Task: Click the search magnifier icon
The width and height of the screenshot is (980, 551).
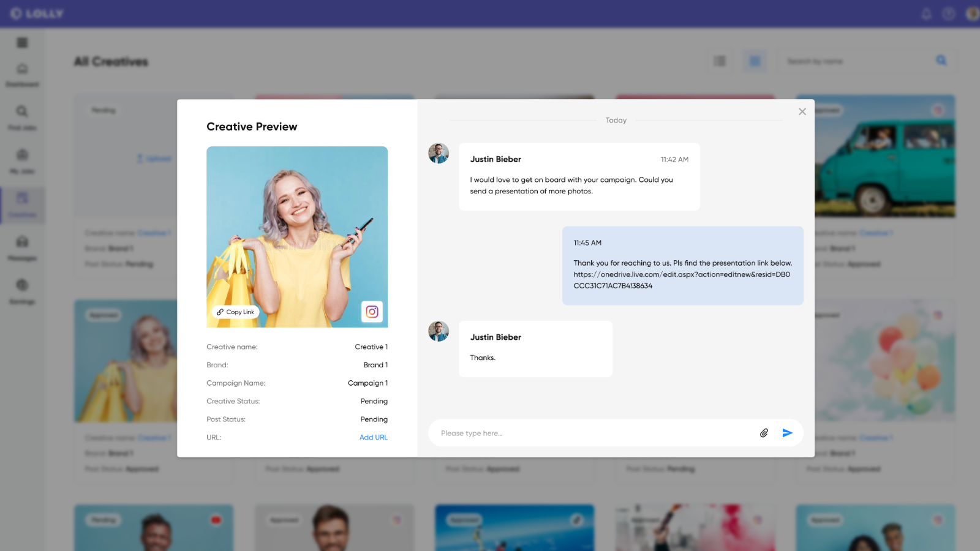Action: [941, 61]
